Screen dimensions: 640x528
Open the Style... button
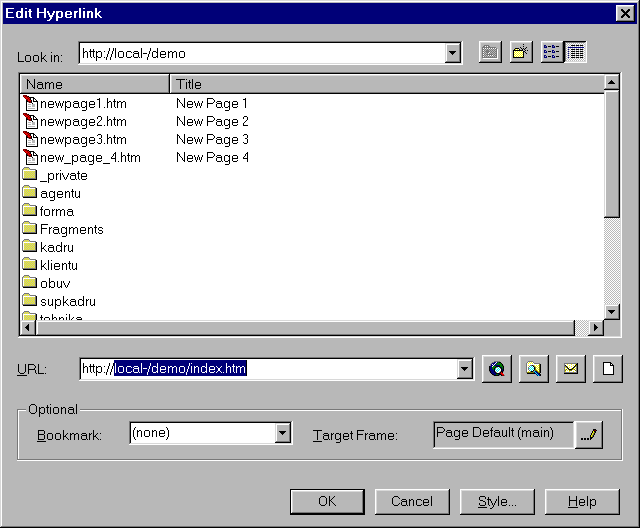pos(497,501)
